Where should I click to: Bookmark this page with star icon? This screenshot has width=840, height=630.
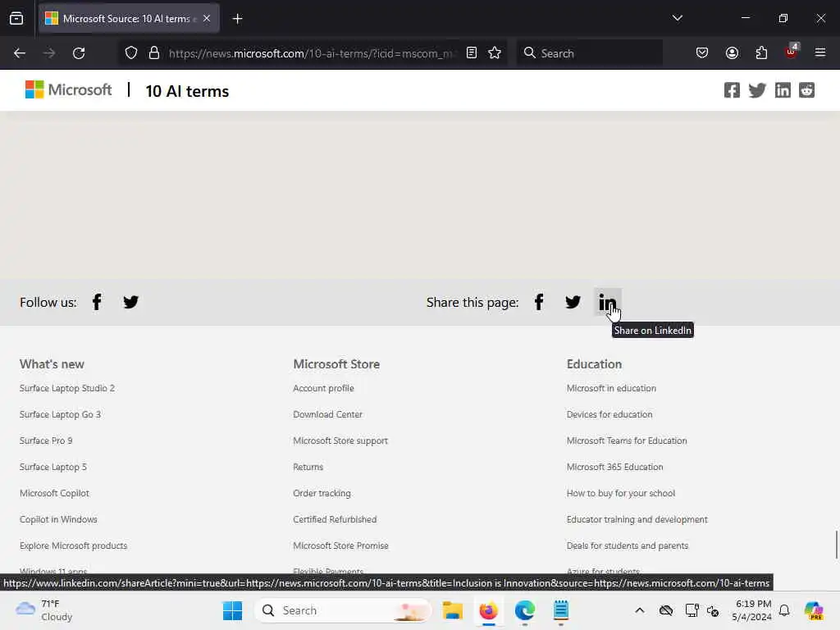pos(495,52)
